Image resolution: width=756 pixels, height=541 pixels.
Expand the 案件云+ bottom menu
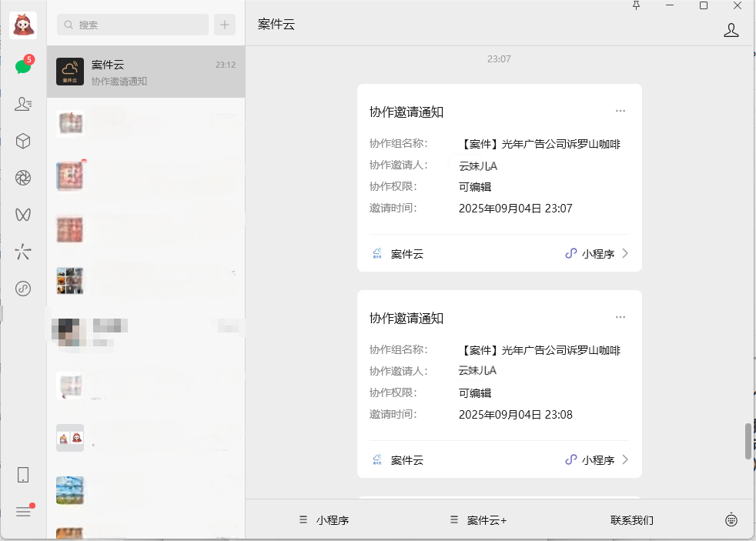[479, 520]
